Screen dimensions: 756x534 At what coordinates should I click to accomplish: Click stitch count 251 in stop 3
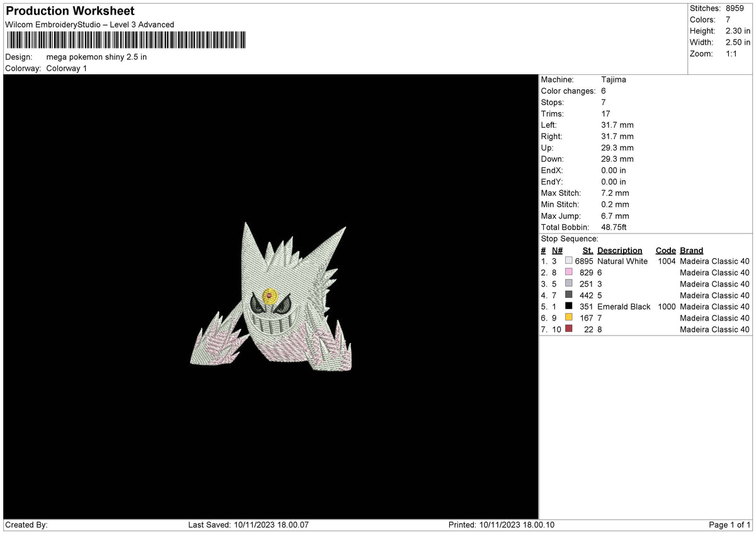pyautogui.click(x=587, y=284)
